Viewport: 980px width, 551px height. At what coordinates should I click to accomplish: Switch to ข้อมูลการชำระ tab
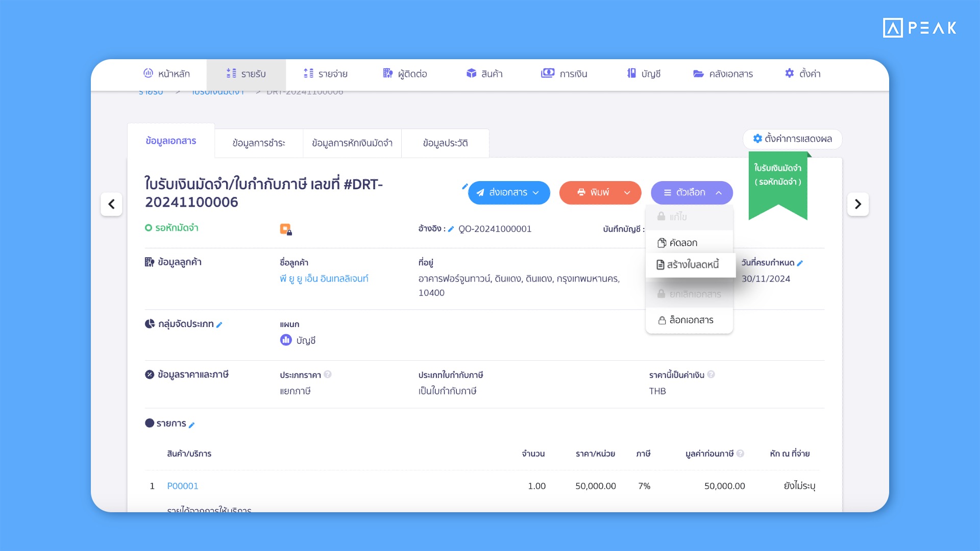click(259, 143)
